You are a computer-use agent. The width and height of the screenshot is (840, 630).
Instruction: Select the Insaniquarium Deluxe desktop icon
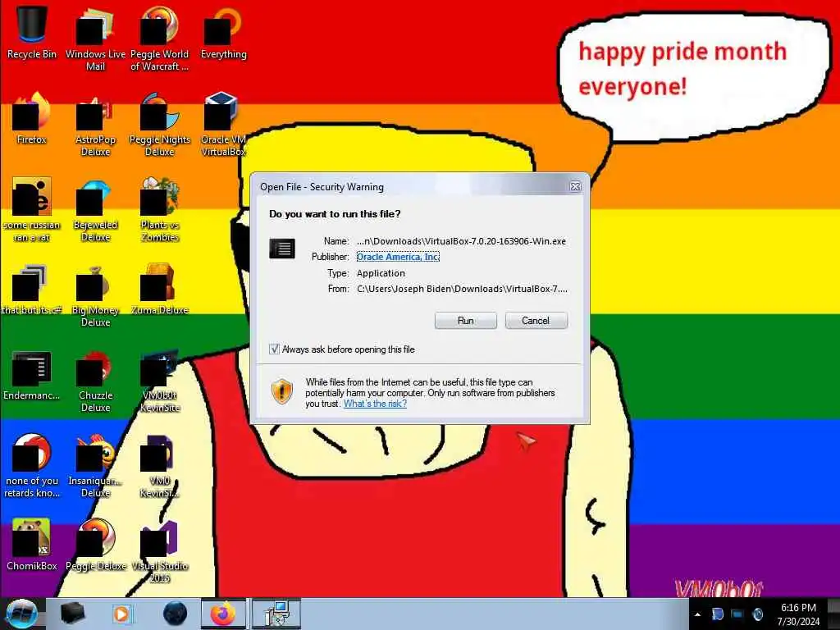[x=95, y=465]
